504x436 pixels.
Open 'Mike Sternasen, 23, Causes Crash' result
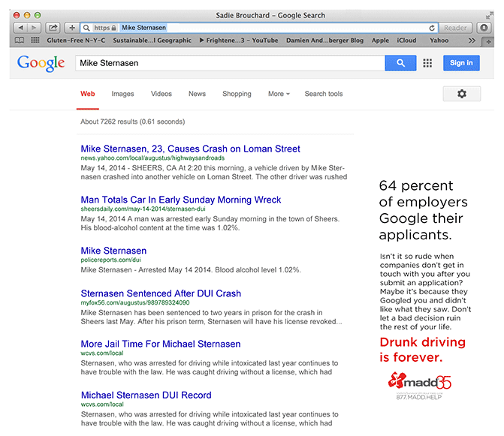click(190, 149)
